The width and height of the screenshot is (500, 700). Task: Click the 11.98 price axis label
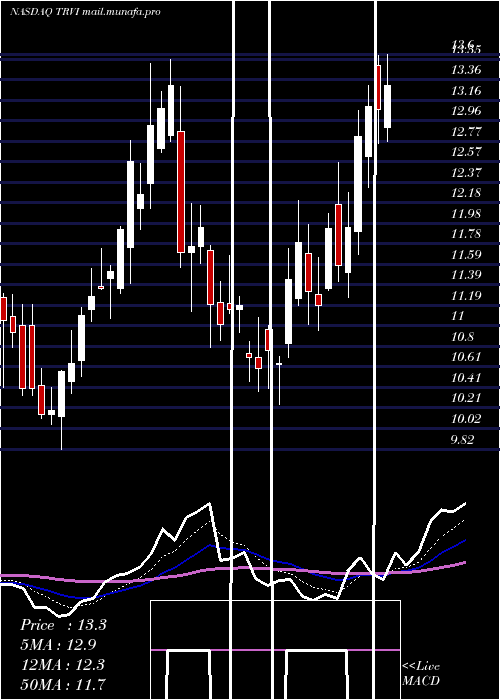click(466, 213)
